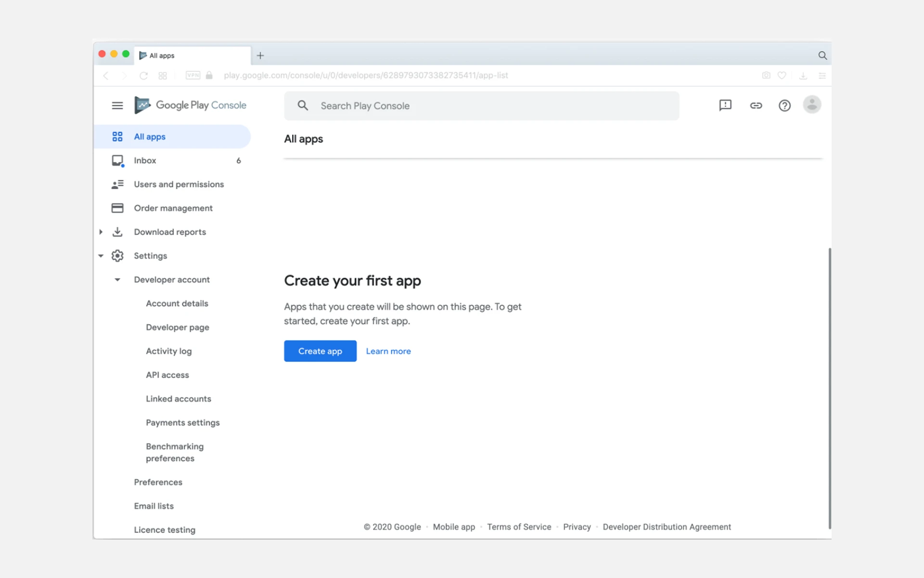This screenshot has height=578, width=924.
Task: Expand the Download reports section
Action: click(x=101, y=232)
